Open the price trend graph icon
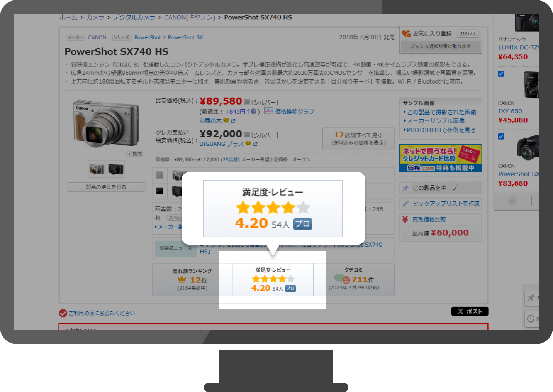 point(268,111)
